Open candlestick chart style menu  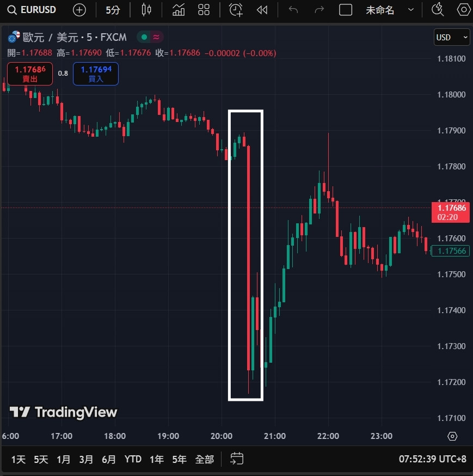(x=146, y=10)
